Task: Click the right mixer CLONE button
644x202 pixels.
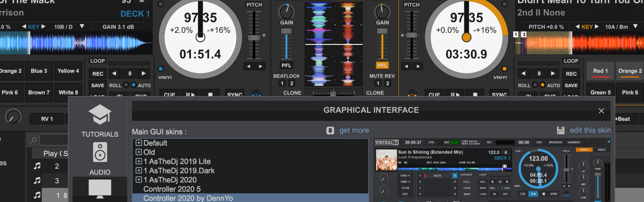Action: point(375,93)
